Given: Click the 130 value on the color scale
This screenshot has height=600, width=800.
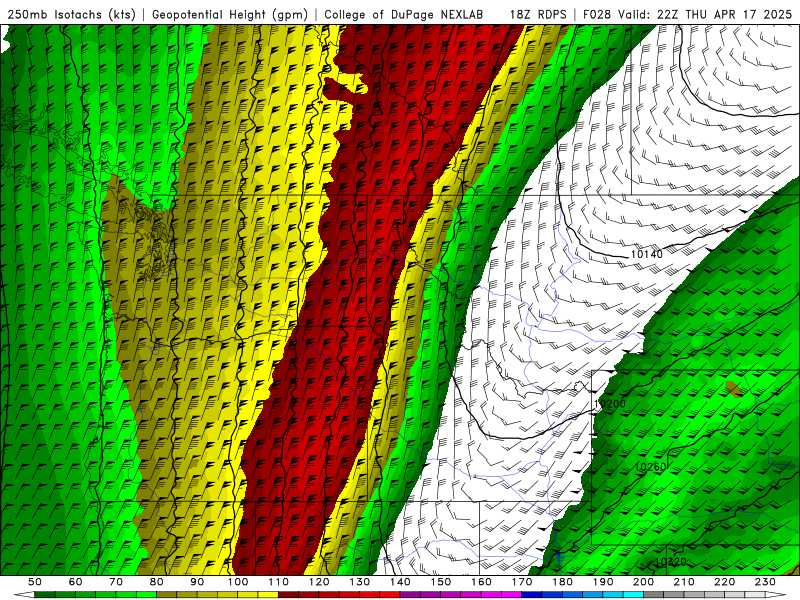Looking at the screenshot, I should (360, 582).
